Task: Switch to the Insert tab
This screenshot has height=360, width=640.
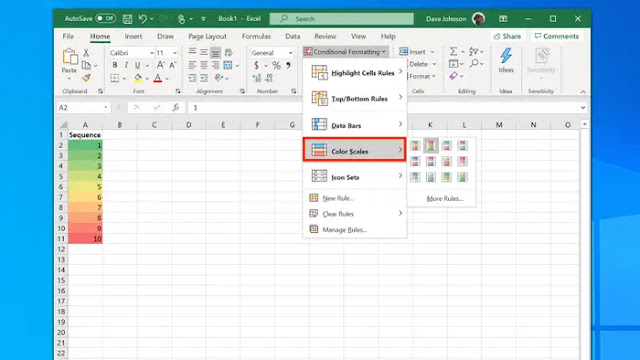Action: 133,36
